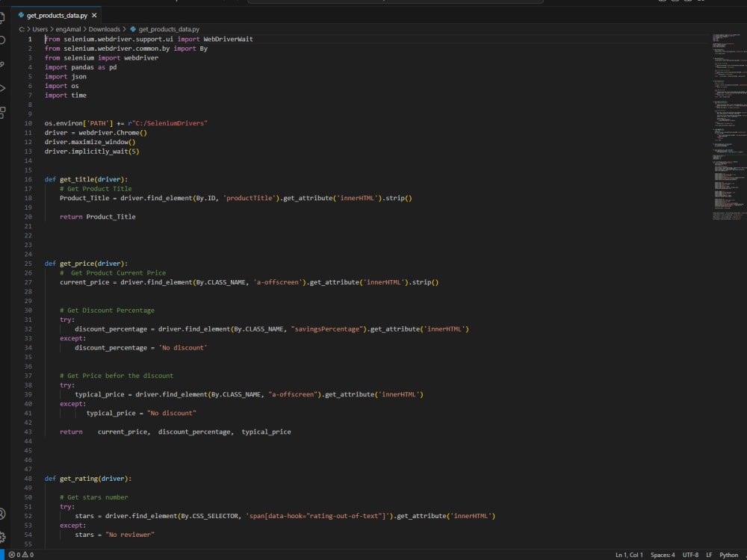Screen dimensions: 747x560
Task: Open the Run and Debug view
Action: click(x=2, y=88)
